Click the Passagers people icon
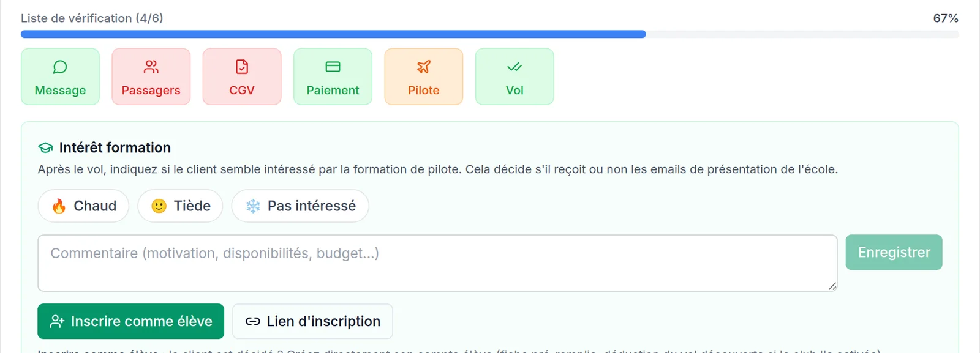 [151, 67]
